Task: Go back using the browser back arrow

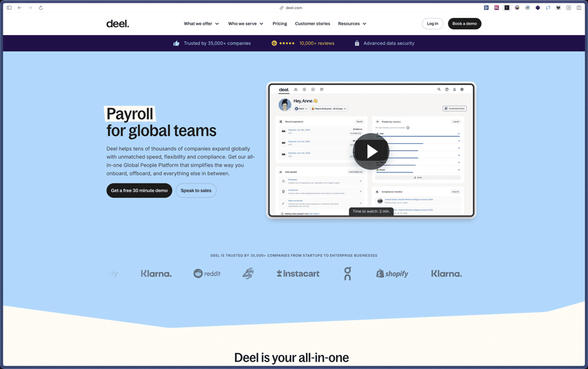Action: click(x=20, y=7)
